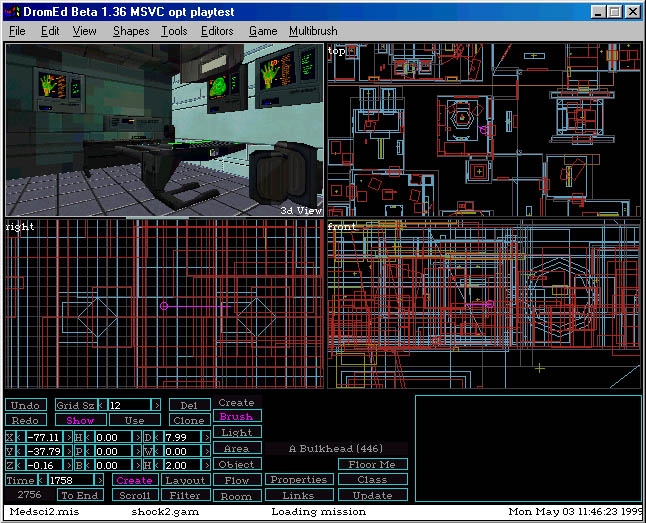This screenshot has height=523, width=646.
Task: Open the Edit menu
Action: [50, 31]
